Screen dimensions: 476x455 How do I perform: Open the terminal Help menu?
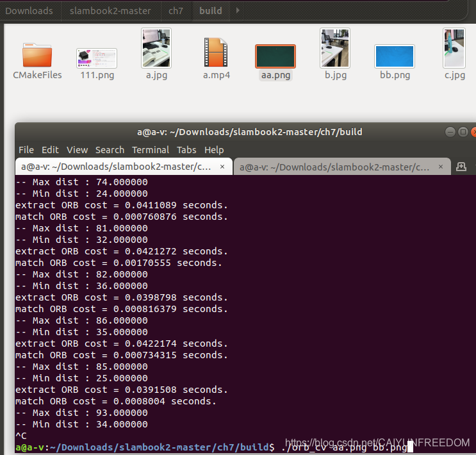click(214, 150)
